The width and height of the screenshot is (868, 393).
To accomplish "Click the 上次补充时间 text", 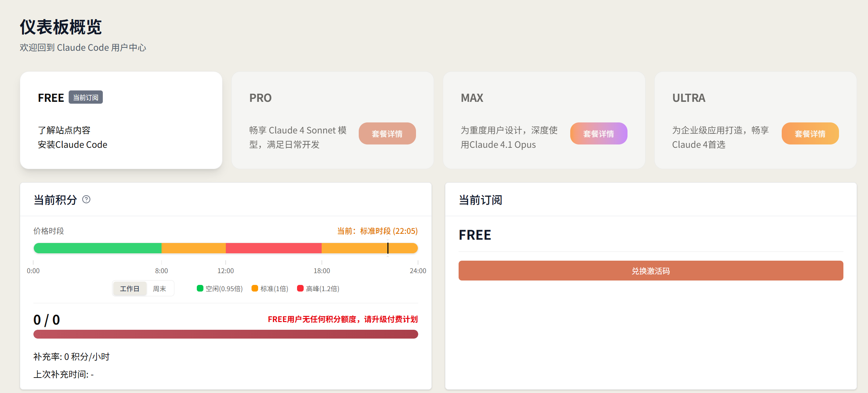I will click(x=64, y=374).
